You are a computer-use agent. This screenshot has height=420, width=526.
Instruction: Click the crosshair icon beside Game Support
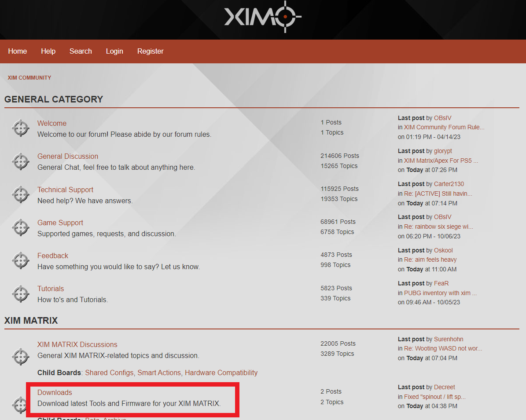click(x=21, y=228)
